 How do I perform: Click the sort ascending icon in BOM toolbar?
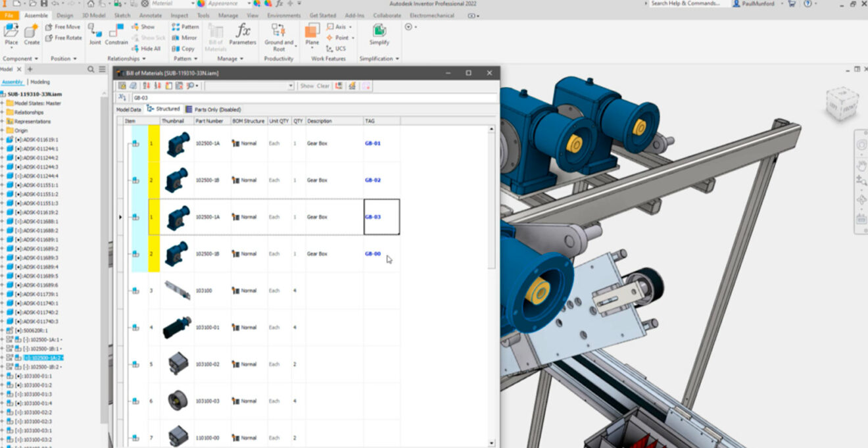[145, 86]
